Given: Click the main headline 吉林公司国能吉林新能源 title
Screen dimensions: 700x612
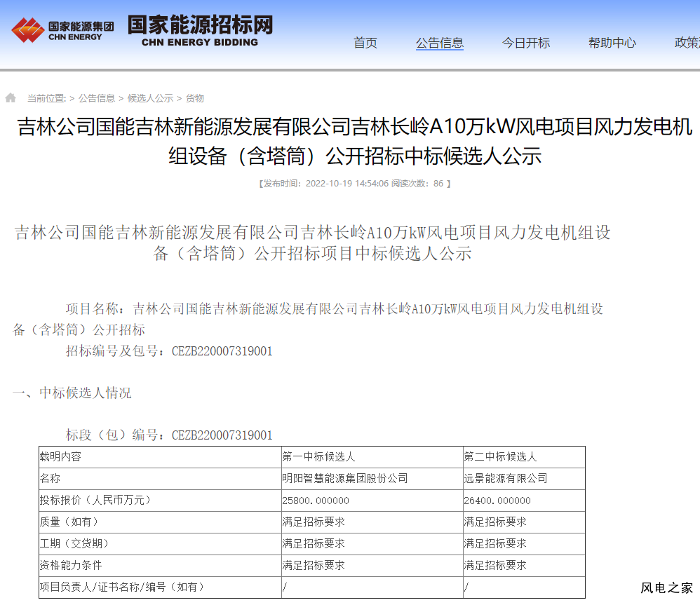Looking at the screenshot, I should coord(355,141).
